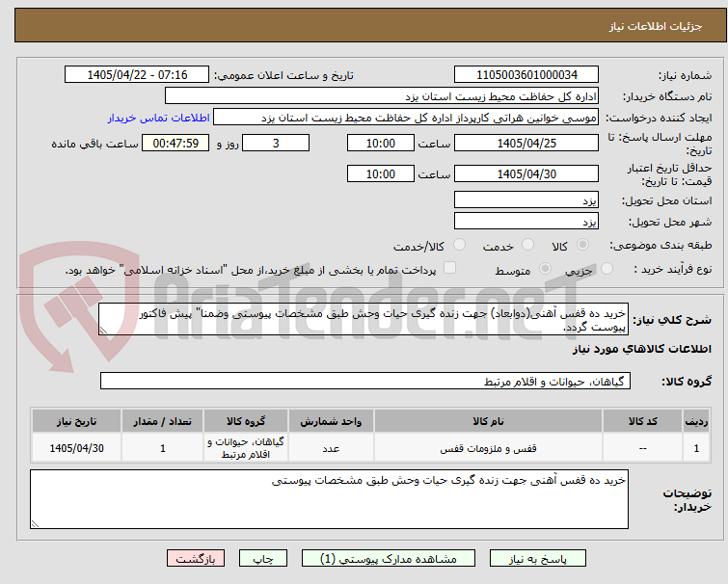
Task: Click the تعداد / مقدار column header
Action: tap(163, 421)
